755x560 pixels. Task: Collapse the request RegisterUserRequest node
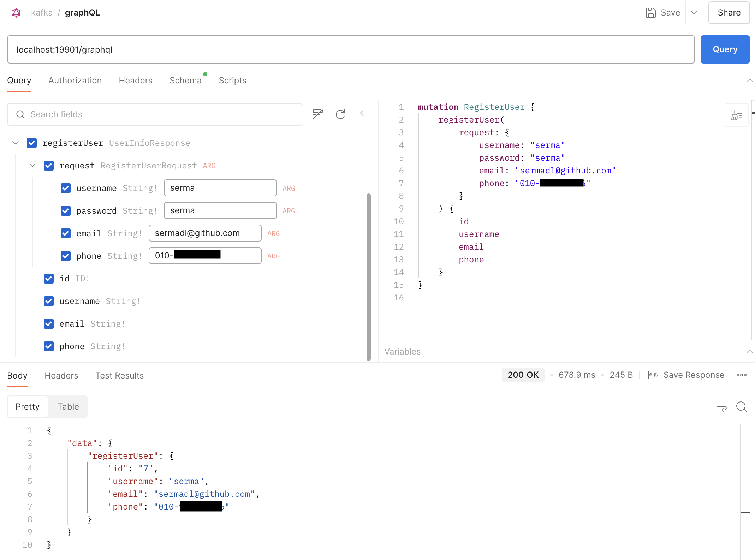[x=32, y=166]
